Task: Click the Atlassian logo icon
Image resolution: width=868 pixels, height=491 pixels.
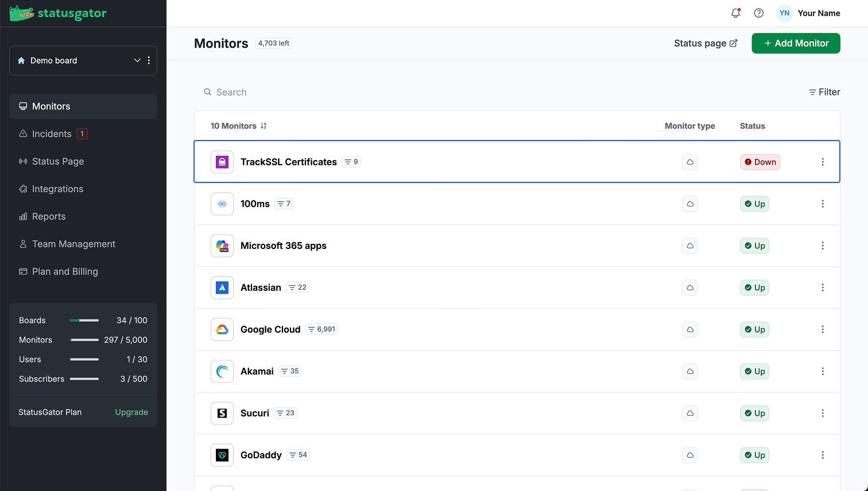Action: 222,287
